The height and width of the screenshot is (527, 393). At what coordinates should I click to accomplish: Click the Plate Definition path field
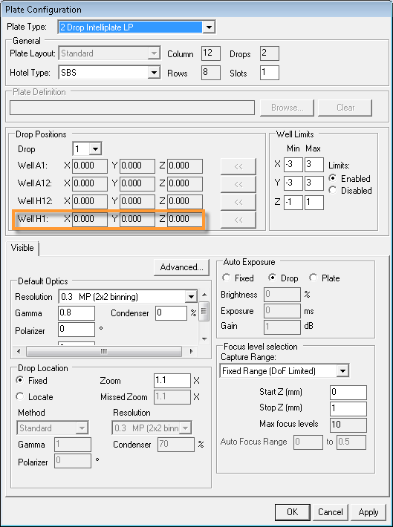click(x=132, y=108)
